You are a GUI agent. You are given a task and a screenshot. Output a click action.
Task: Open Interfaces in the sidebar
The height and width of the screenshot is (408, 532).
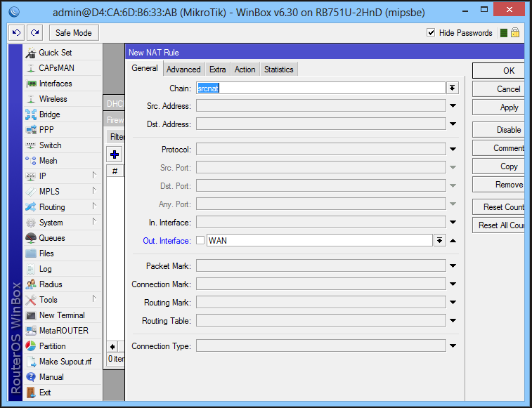pos(63,84)
